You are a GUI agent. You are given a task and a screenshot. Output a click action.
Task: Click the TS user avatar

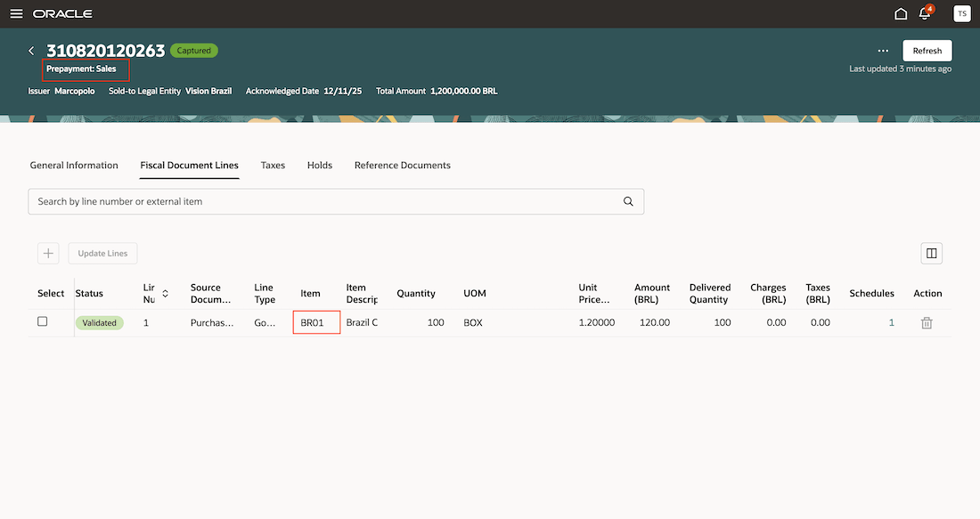(961, 13)
